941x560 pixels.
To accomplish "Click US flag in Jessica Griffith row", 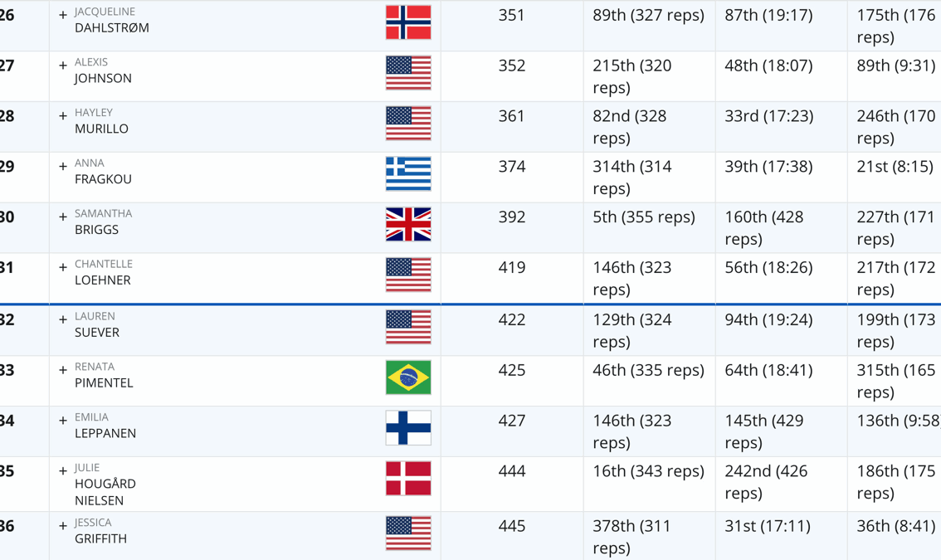I will [408, 533].
